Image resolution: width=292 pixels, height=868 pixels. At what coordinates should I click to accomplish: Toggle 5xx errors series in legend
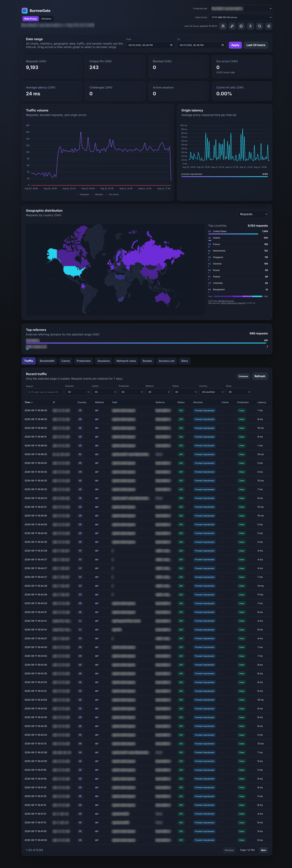113,194
